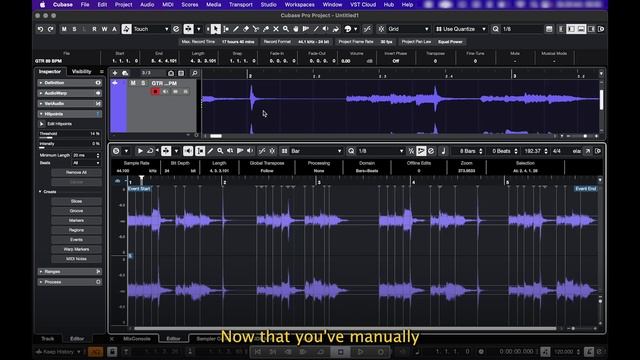This screenshot has width=640, height=360.
Task: Toggle global Write automation W button
Action: click(x=104, y=29)
